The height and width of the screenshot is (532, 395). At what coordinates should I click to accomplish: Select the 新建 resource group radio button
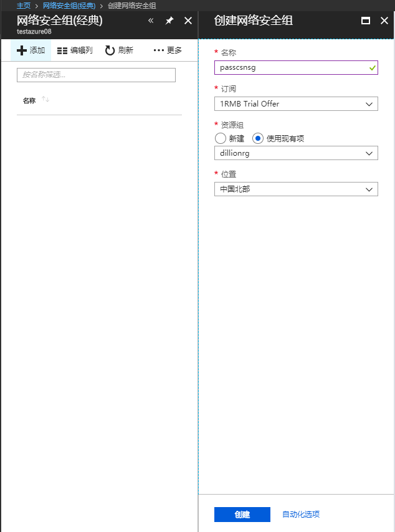click(220, 138)
